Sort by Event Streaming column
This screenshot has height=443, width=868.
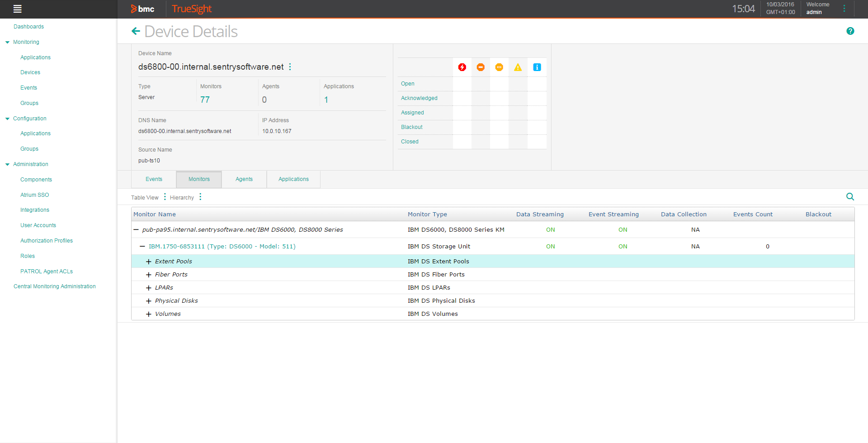point(613,214)
